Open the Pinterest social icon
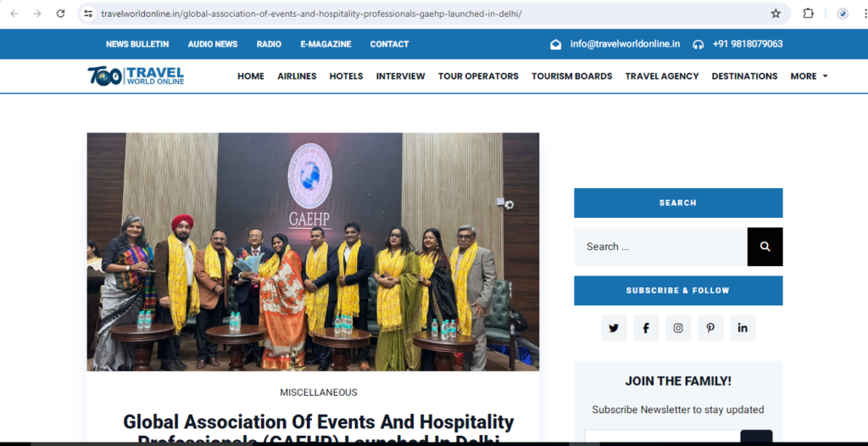This screenshot has width=868, height=446. click(x=710, y=328)
